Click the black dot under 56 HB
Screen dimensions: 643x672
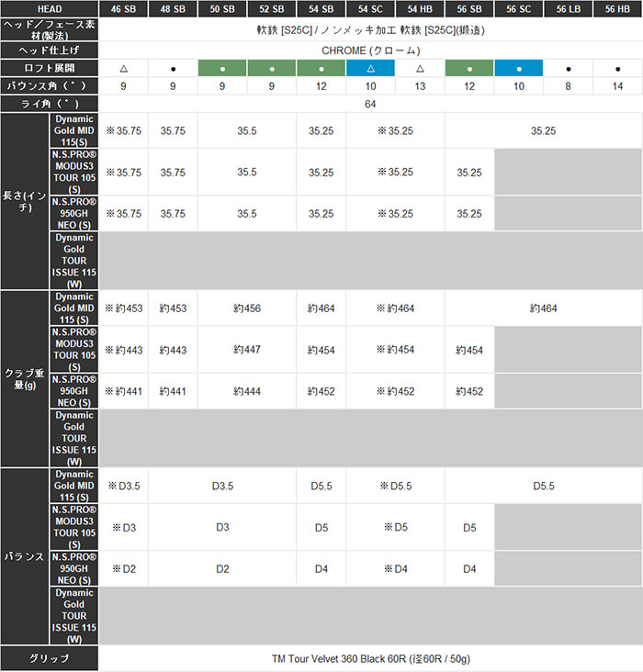click(x=617, y=69)
